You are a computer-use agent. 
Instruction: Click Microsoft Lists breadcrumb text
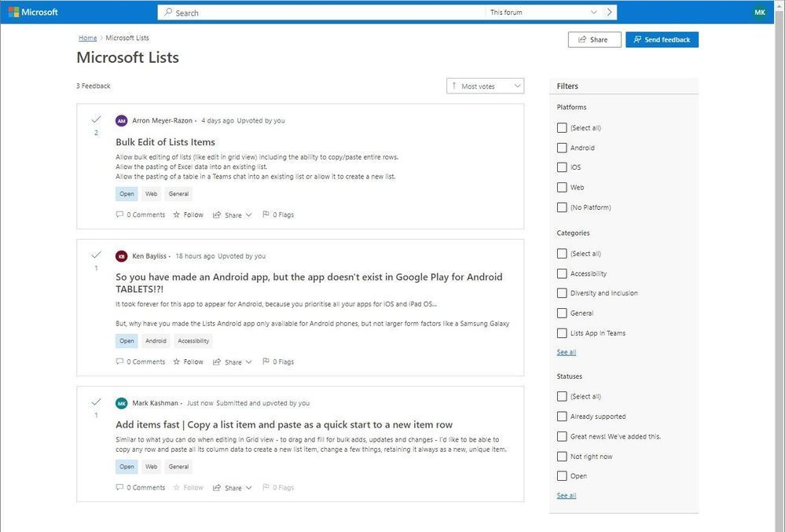point(127,38)
